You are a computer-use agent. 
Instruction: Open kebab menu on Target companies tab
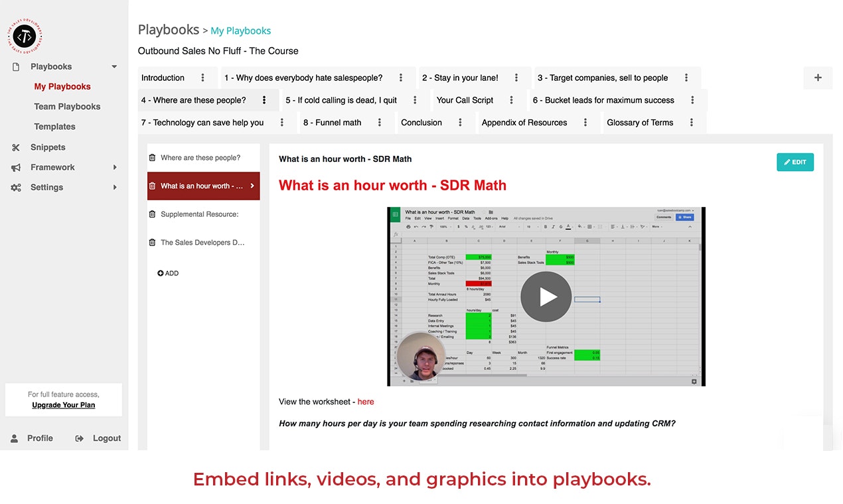(686, 78)
